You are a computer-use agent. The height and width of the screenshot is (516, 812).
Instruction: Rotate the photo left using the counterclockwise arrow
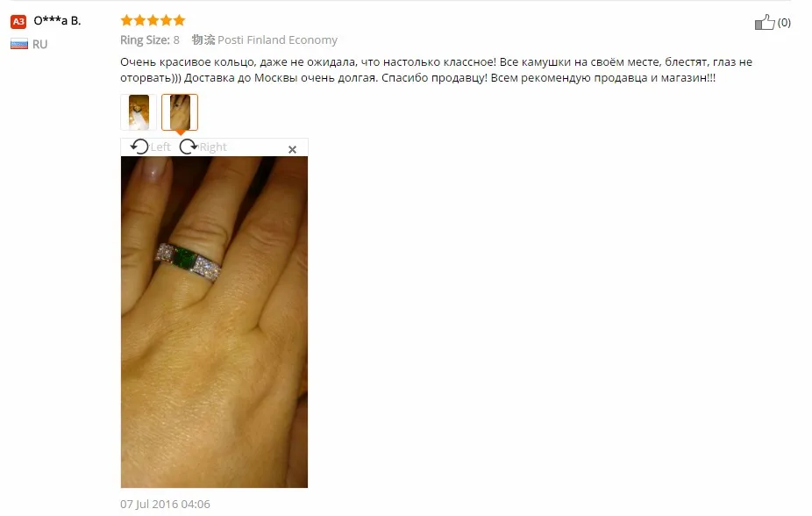tap(139, 147)
